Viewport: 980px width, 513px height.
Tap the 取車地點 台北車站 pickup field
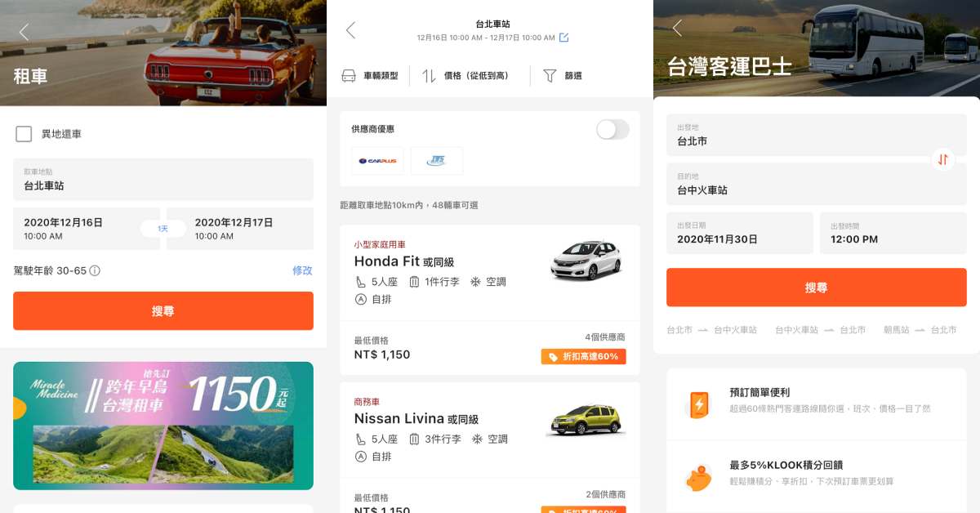[163, 179]
